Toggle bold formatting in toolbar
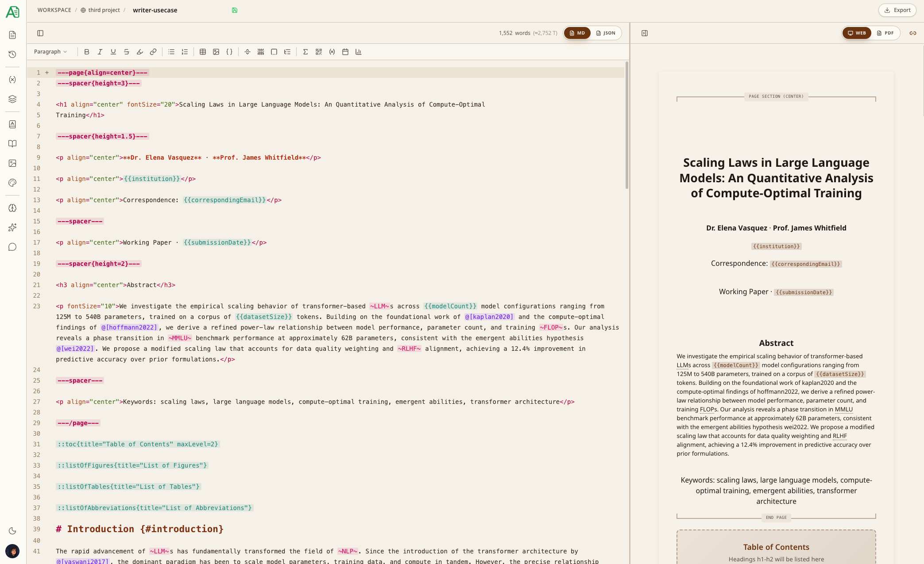Image resolution: width=924 pixels, height=564 pixels. [x=87, y=52]
